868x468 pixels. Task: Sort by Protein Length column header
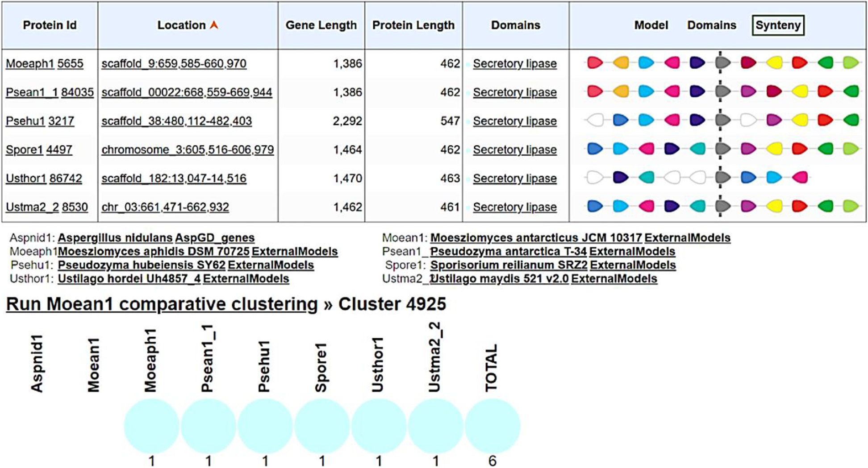[x=413, y=25]
